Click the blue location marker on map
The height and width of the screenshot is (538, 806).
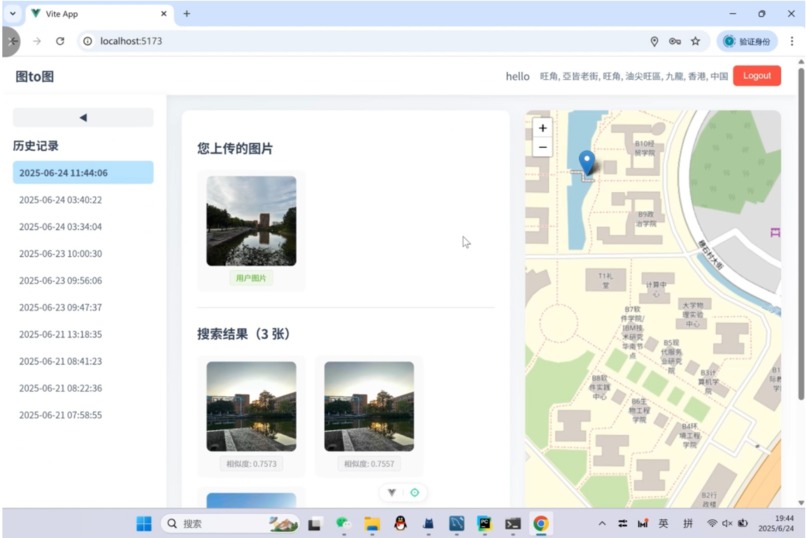click(587, 162)
